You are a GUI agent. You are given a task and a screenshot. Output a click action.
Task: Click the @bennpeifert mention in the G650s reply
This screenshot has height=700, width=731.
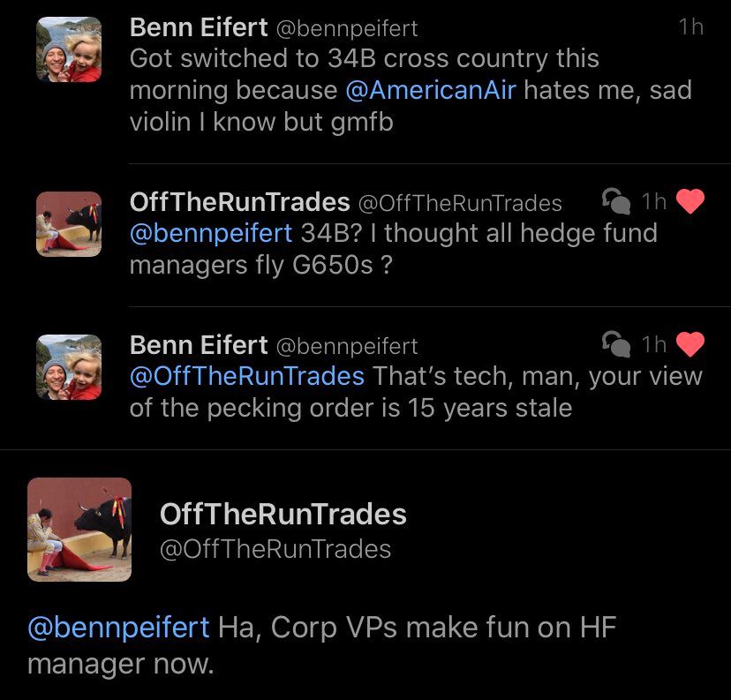[210, 234]
